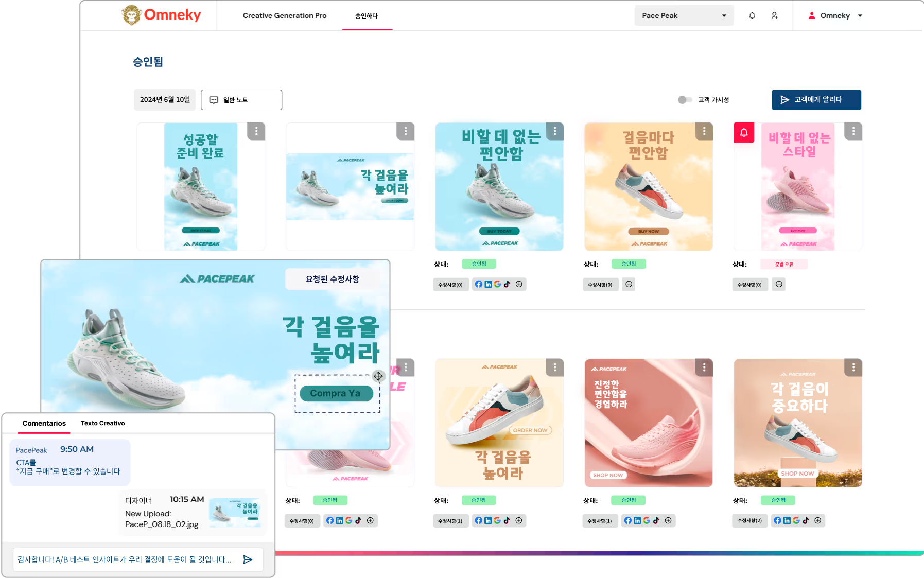Click plus icon under 걸음마다 편안함 card
The width and height of the screenshot is (924, 578).
[629, 284]
